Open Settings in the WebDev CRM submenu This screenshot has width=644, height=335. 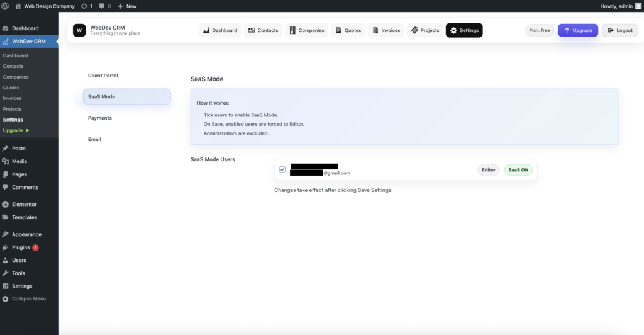point(13,120)
